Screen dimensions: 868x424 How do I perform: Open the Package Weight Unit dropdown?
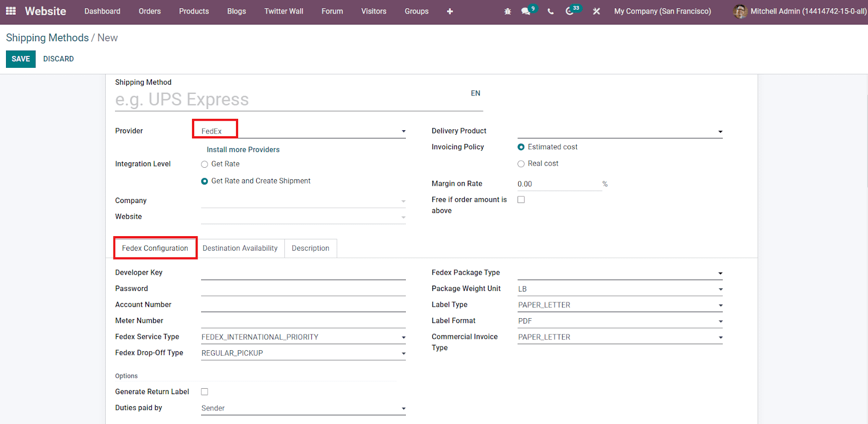(620, 289)
